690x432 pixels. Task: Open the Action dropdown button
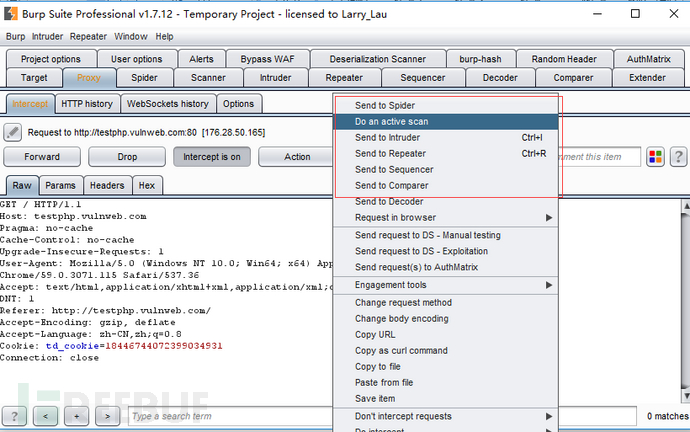pyautogui.click(x=297, y=157)
